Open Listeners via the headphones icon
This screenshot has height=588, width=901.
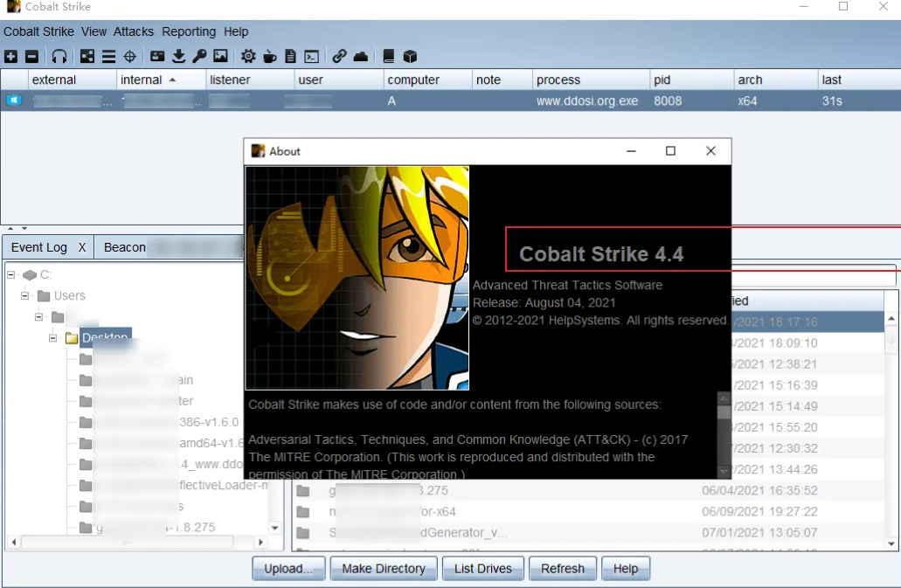pos(59,56)
